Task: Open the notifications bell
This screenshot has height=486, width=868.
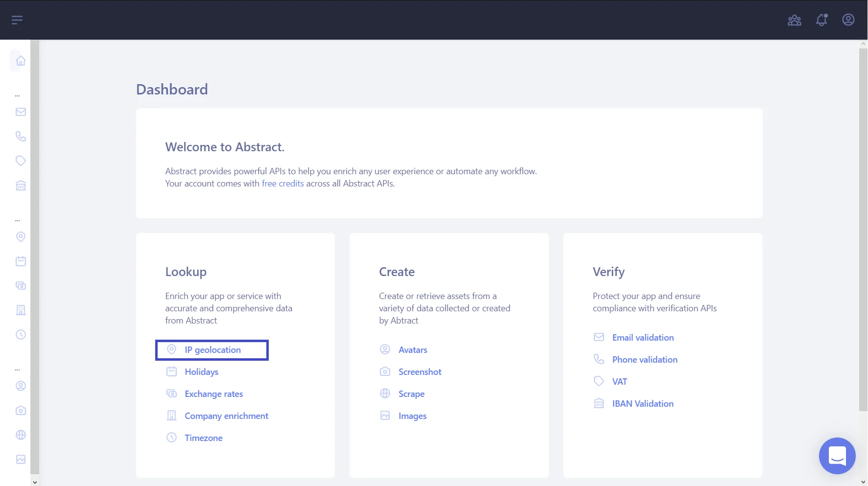Action: [x=821, y=20]
